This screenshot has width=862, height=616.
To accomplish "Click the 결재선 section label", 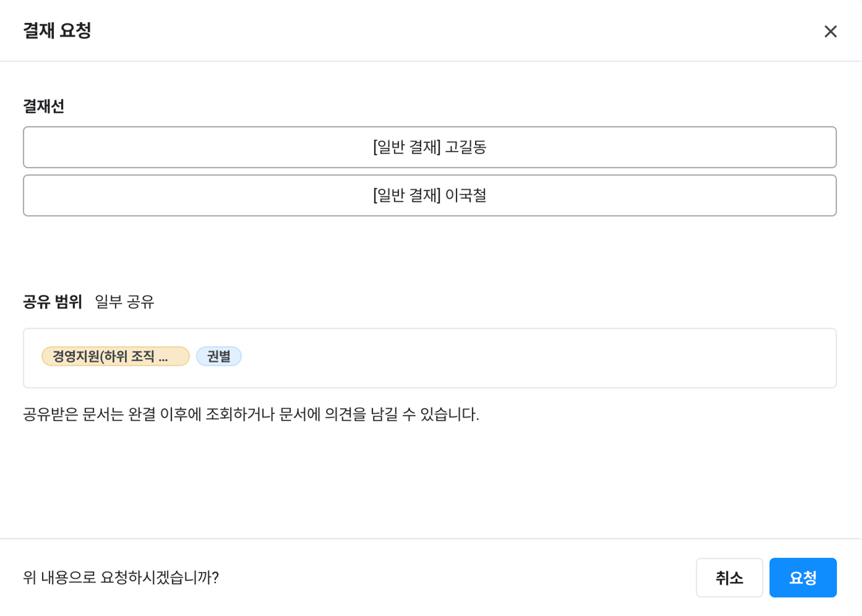I will coord(44,106).
